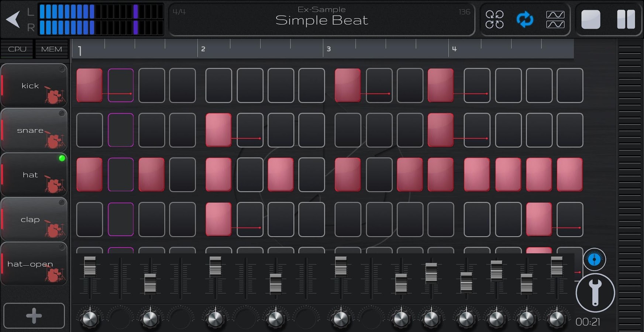Click the step 16 velocity fader
This screenshot has height=332, width=644.
pyautogui.click(x=557, y=266)
